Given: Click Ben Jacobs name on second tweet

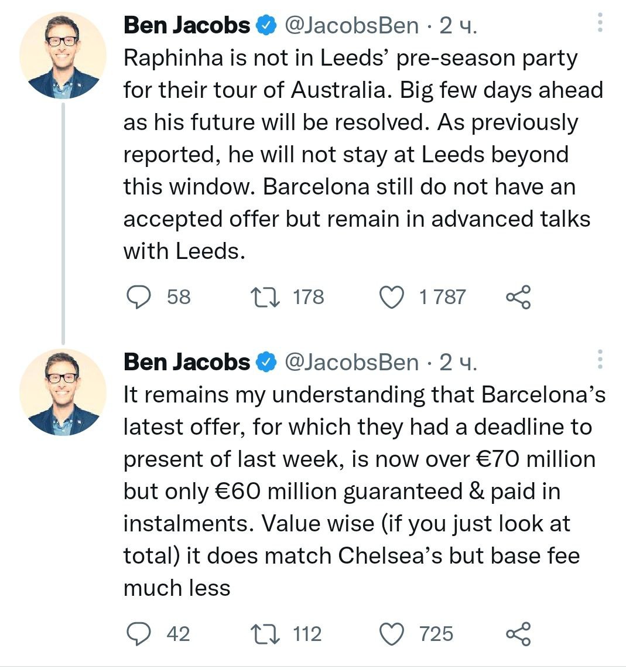Looking at the screenshot, I should point(187,362).
